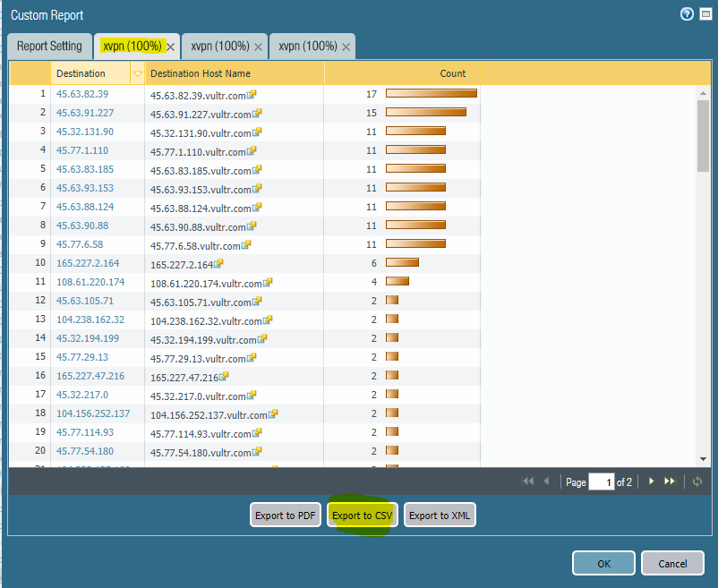Viewport: 718px width, 588px height.
Task: Open the help icon in title bar
Action: [687, 14]
